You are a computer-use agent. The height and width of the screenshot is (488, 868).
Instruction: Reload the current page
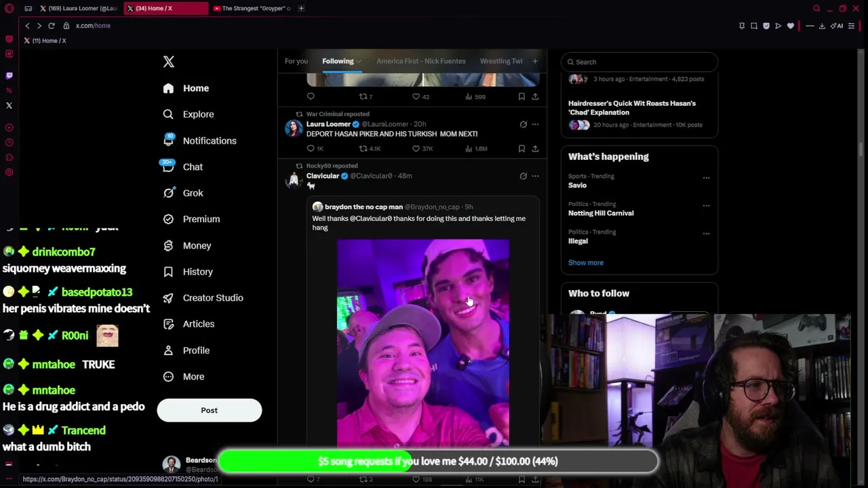(x=51, y=26)
